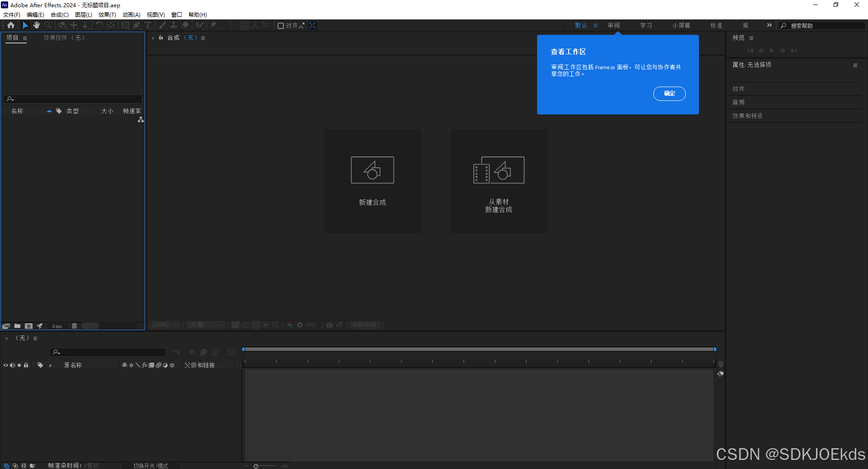Select the Rectangle shape tool
This screenshot has width=868, height=469.
point(125,25)
